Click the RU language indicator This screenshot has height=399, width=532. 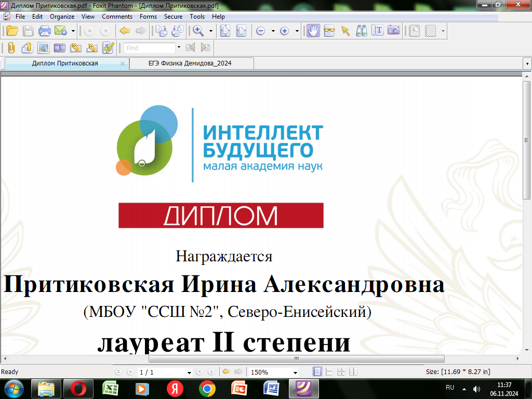coord(450,388)
